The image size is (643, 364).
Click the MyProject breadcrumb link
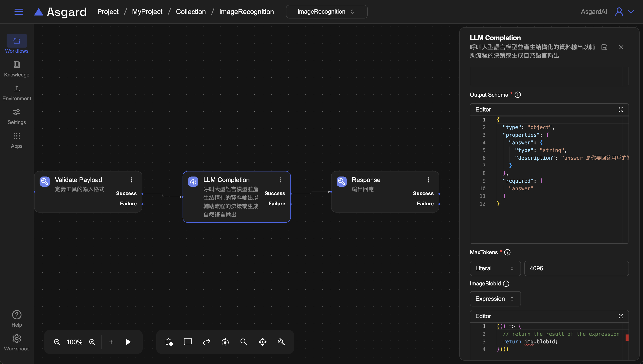(x=147, y=12)
